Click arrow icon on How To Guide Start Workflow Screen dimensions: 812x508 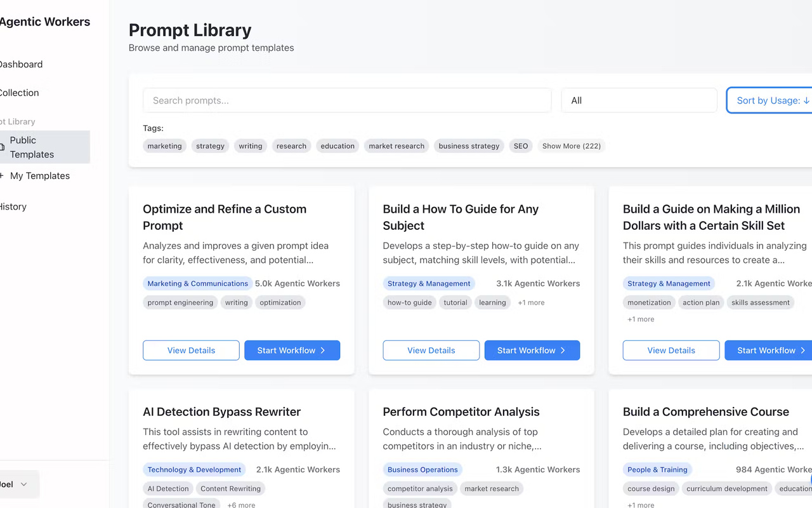click(x=563, y=351)
